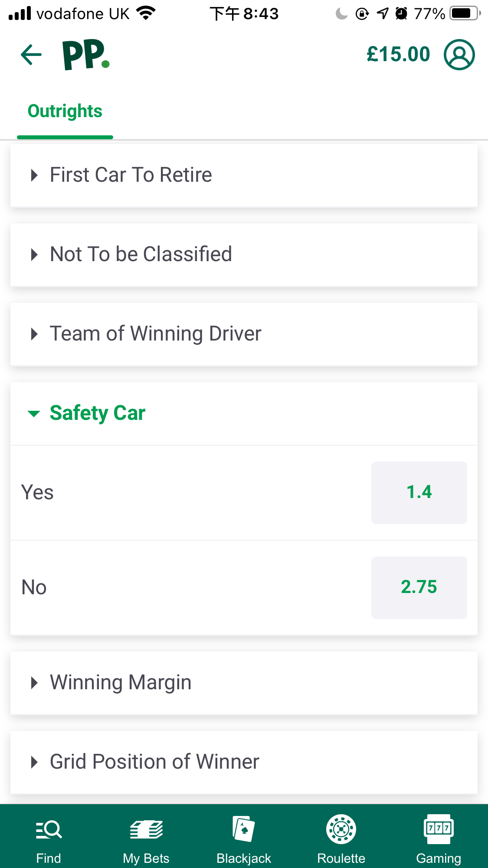This screenshot has width=488, height=868.
Task: Expand Team of Winning Driver market
Action: tap(244, 334)
